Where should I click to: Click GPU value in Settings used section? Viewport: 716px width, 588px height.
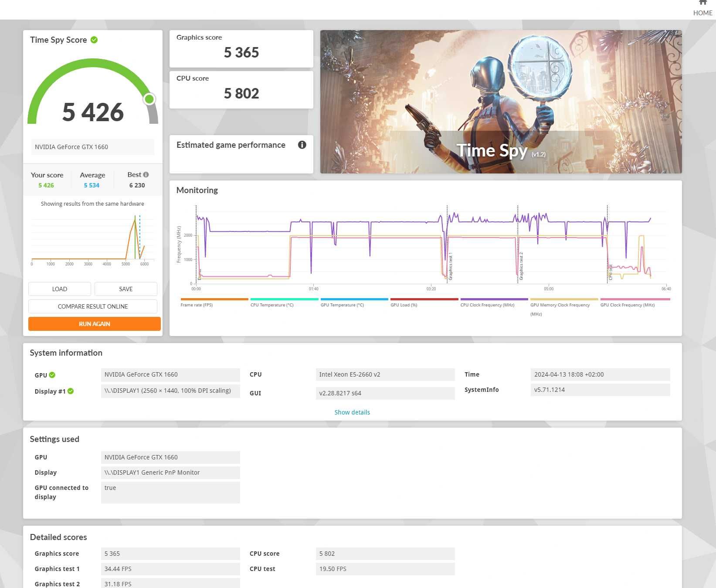coord(170,457)
